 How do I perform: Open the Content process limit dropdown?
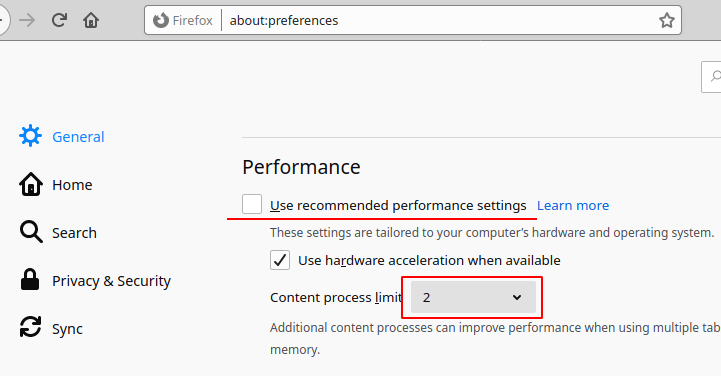tap(473, 297)
